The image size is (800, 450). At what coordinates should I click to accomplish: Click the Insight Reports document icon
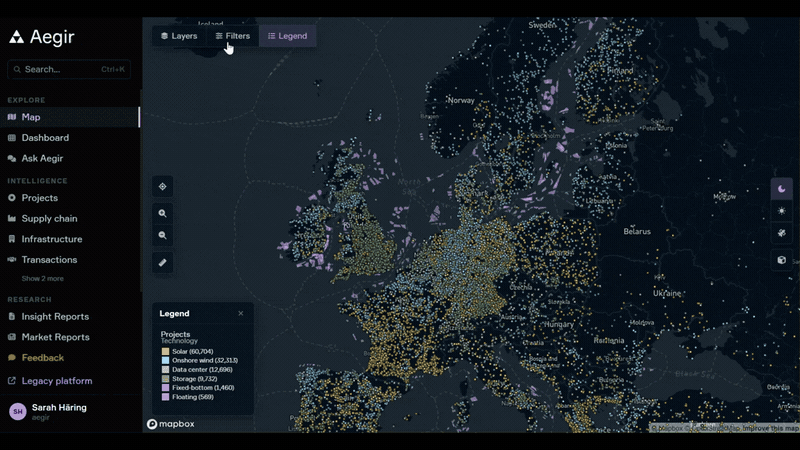(12, 316)
